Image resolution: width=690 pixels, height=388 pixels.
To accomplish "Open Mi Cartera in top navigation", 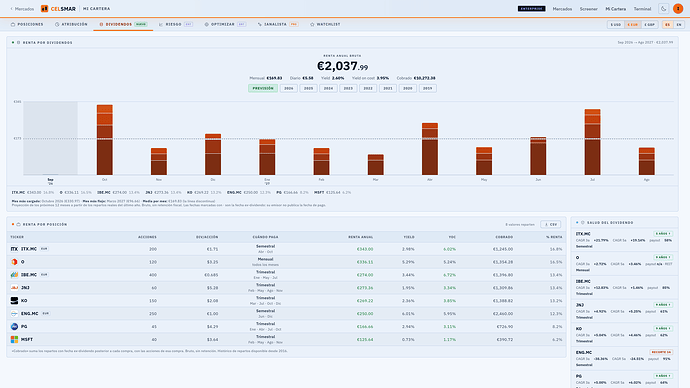I will coord(616,9).
